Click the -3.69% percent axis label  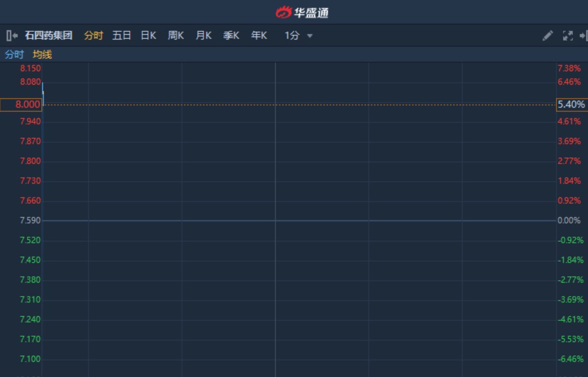coord(571,299)
